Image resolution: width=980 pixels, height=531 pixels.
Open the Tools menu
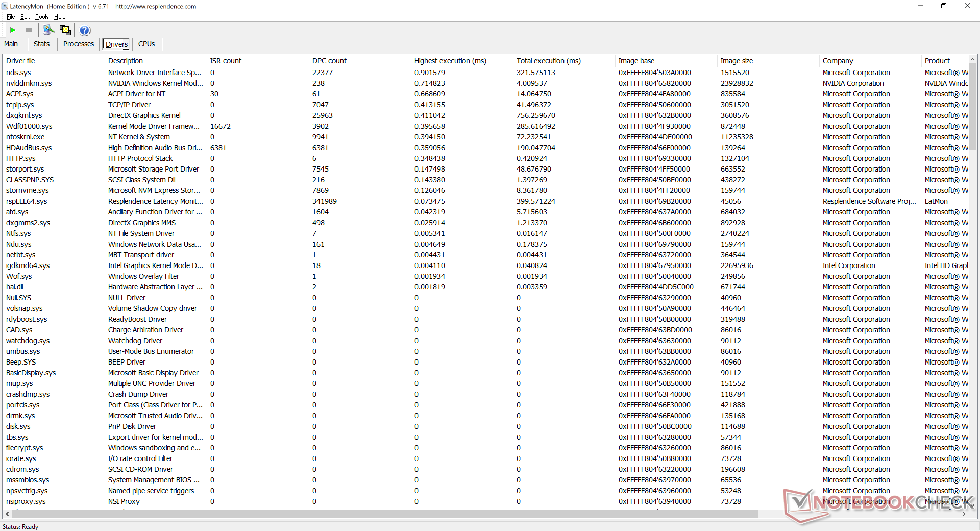click(x=42, y=17)
